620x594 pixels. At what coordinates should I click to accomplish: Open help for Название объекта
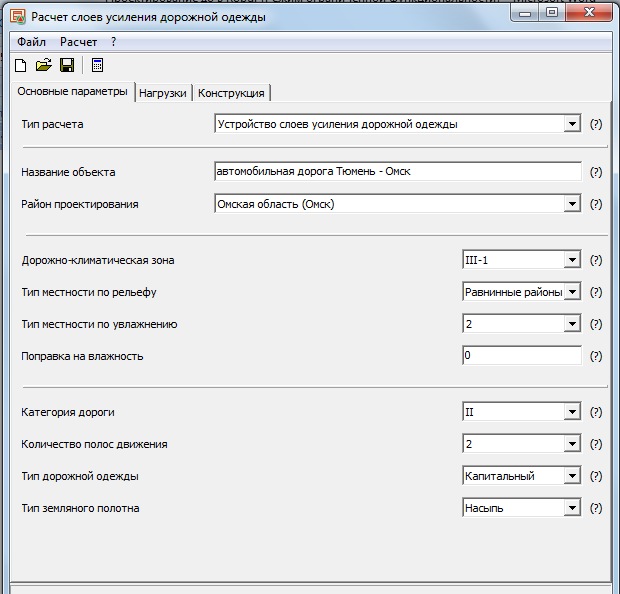pyautogui.click(x=596, y=172)
